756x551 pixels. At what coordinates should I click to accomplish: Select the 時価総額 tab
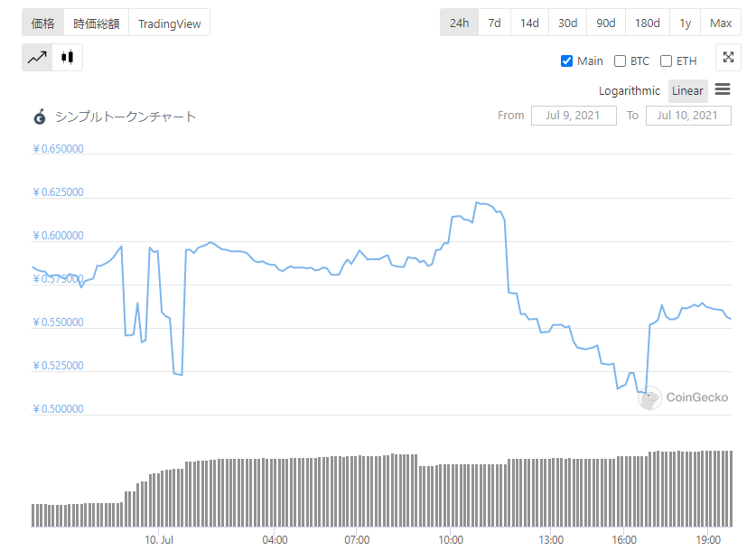click(97, 23)
